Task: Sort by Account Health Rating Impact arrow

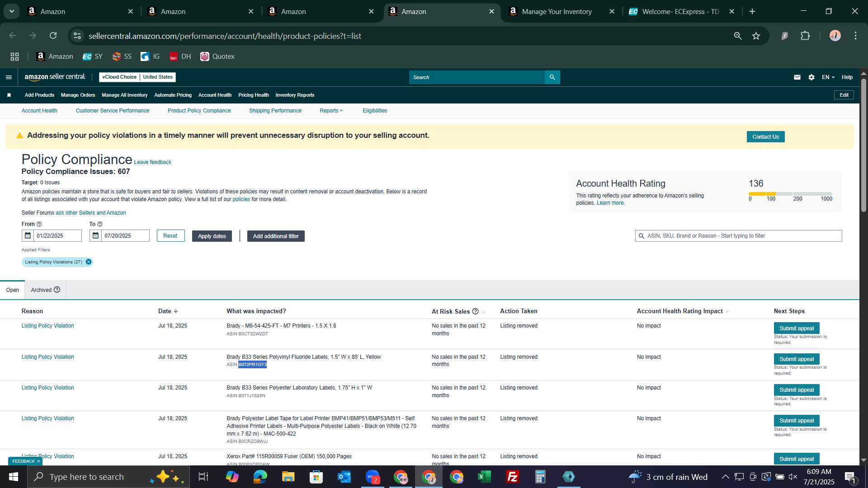Action: tap(727, 311)
